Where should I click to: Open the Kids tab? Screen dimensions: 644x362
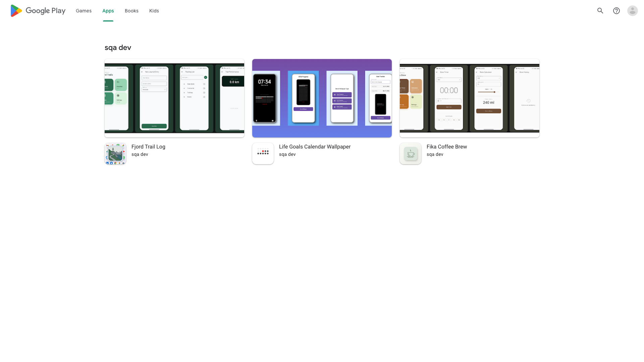tap(154, 11)
